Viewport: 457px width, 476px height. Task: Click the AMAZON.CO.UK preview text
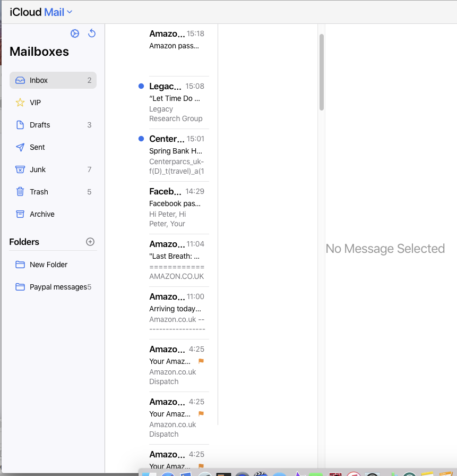[x=177, y=276]
